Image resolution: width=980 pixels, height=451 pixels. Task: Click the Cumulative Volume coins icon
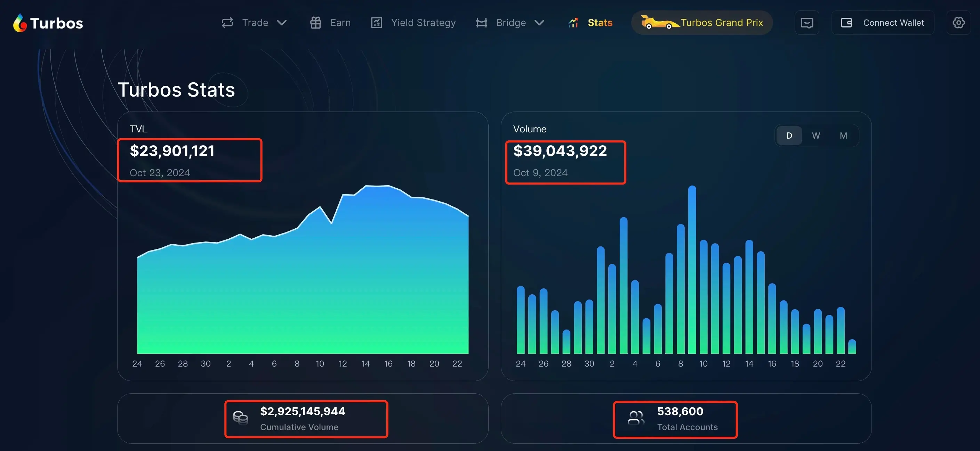[240, 418]
